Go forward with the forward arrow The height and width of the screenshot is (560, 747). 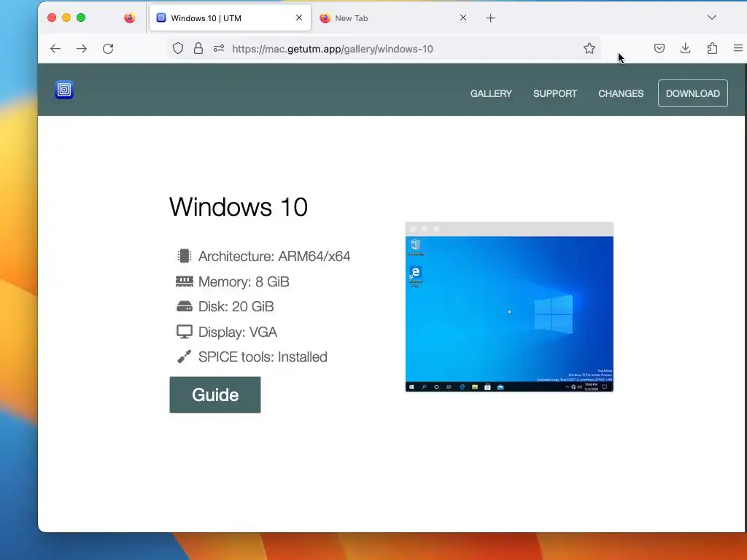pyautogui.click(x=82, y=49)
